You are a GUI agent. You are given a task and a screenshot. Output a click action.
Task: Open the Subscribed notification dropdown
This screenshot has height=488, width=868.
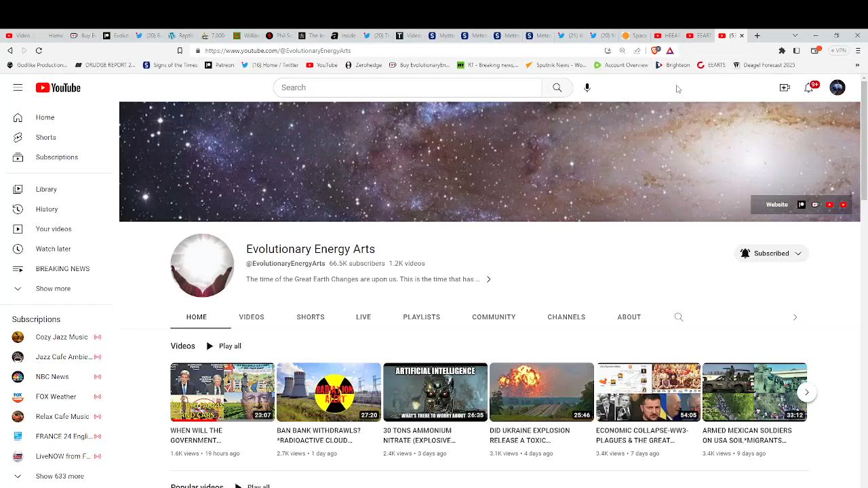[x=771, y=253]
